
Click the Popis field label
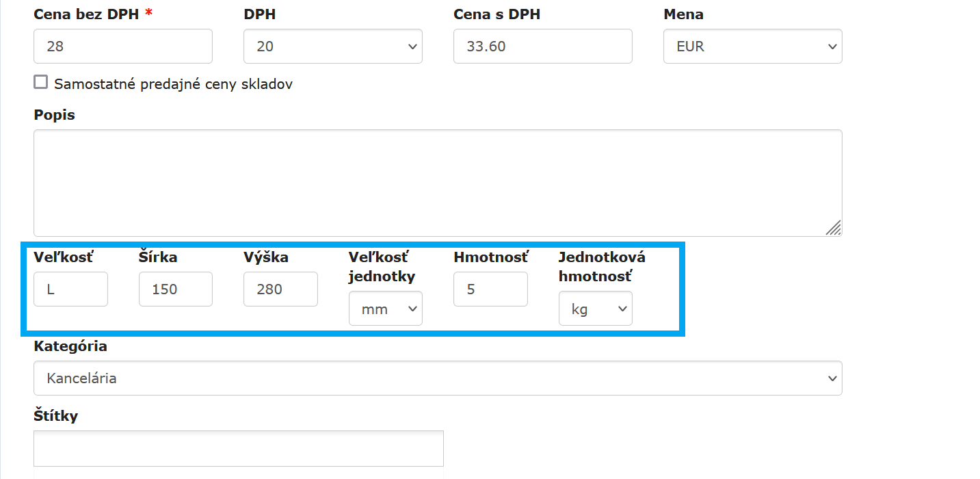click(54, 115)
